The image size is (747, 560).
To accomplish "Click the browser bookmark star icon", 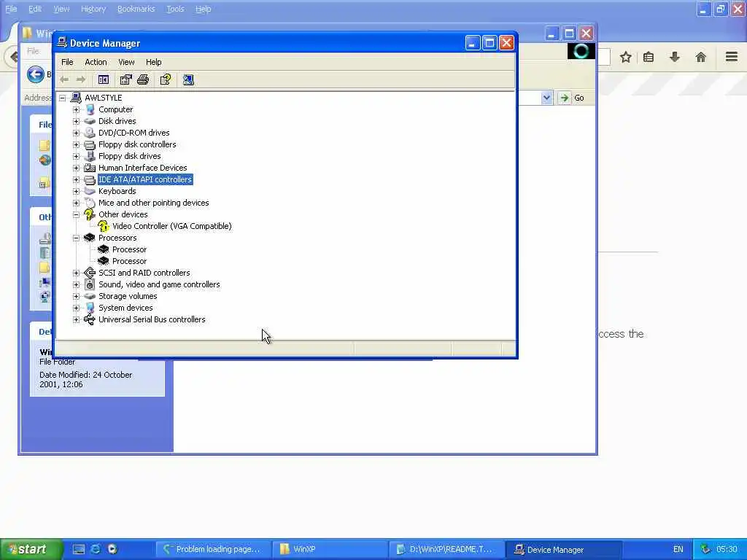I will [625, 58].
